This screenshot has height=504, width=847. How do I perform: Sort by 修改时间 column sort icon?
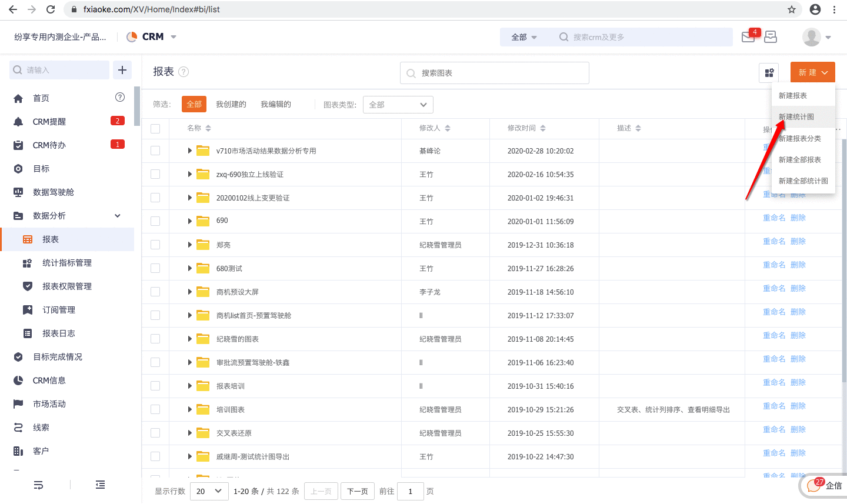543,128
